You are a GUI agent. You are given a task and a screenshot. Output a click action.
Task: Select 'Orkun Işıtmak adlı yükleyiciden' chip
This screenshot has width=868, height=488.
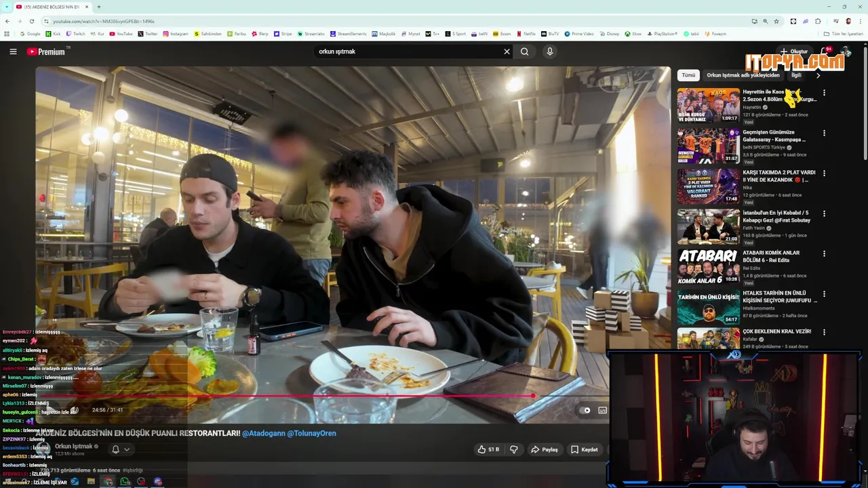(x=743, y=75)
